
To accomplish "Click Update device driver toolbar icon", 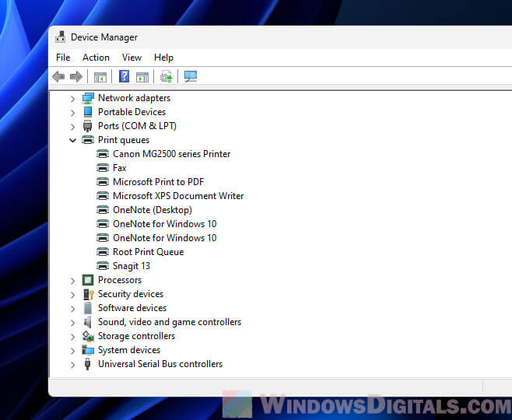I will click(x=167, y=77).
